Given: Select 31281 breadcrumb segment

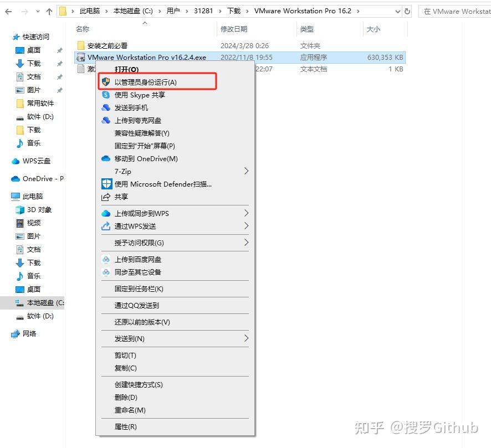Looking at the screenshot, I should tap(203, 11).
